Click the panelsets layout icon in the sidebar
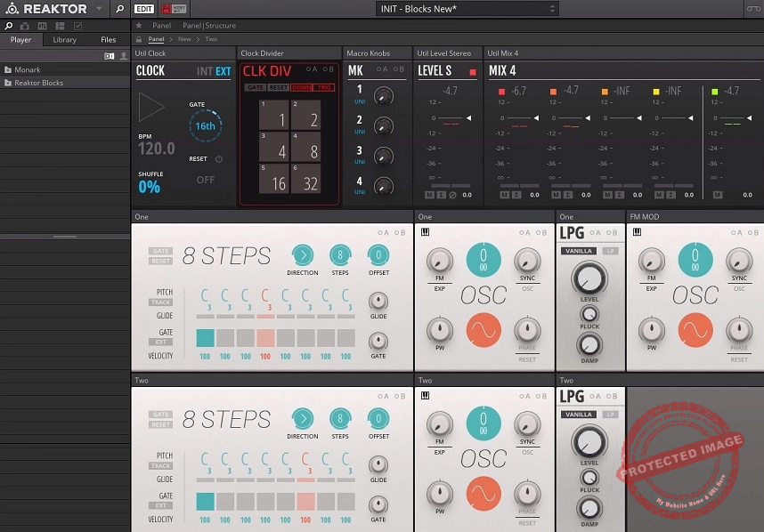Screen dimensions: 764x532 coord(60,26)
